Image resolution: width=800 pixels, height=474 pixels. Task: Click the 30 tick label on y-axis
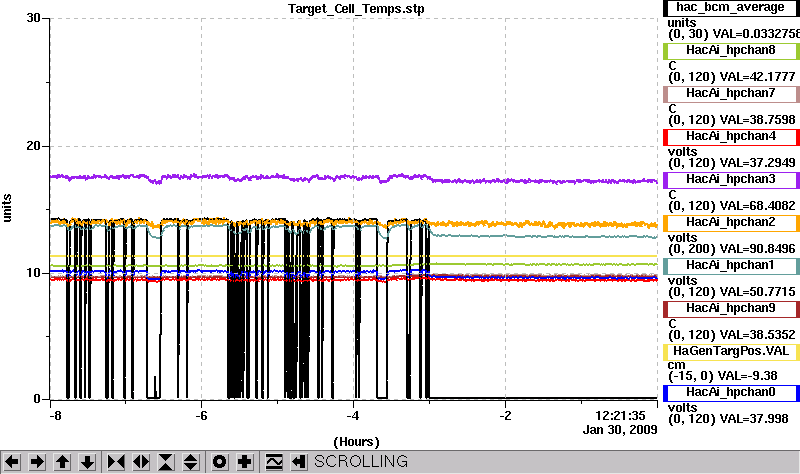click(33, 18)
